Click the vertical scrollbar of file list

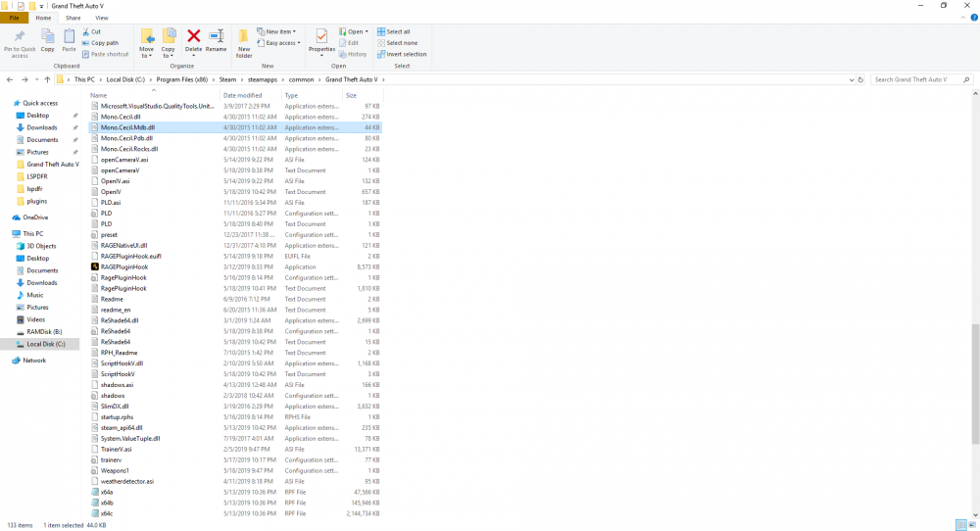tap(976, 384)
